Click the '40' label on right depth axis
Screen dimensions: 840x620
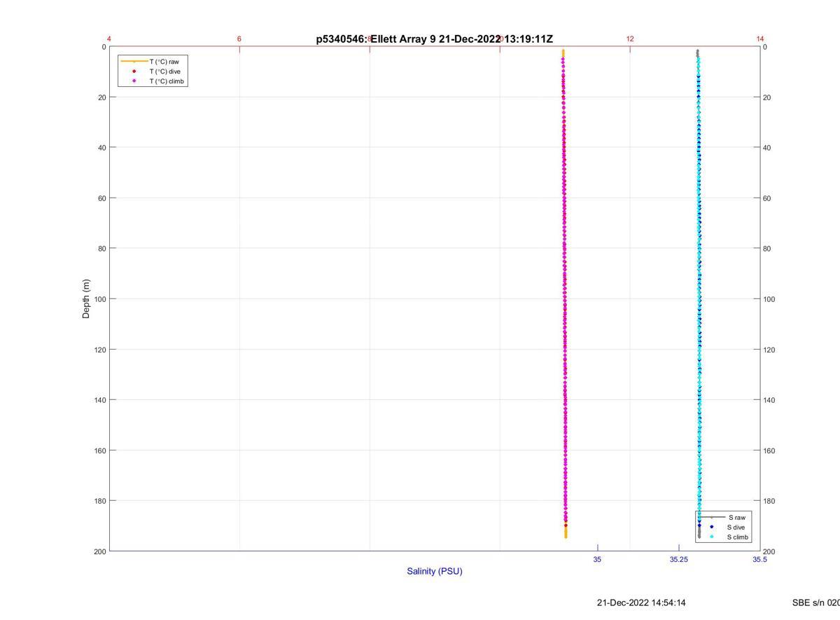point(768,148)
